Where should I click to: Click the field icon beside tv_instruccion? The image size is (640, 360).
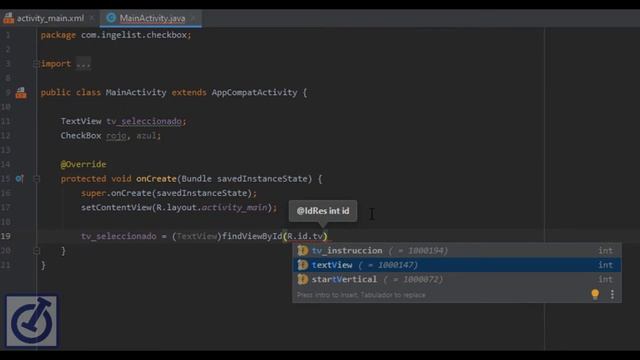tap(302, 251)
